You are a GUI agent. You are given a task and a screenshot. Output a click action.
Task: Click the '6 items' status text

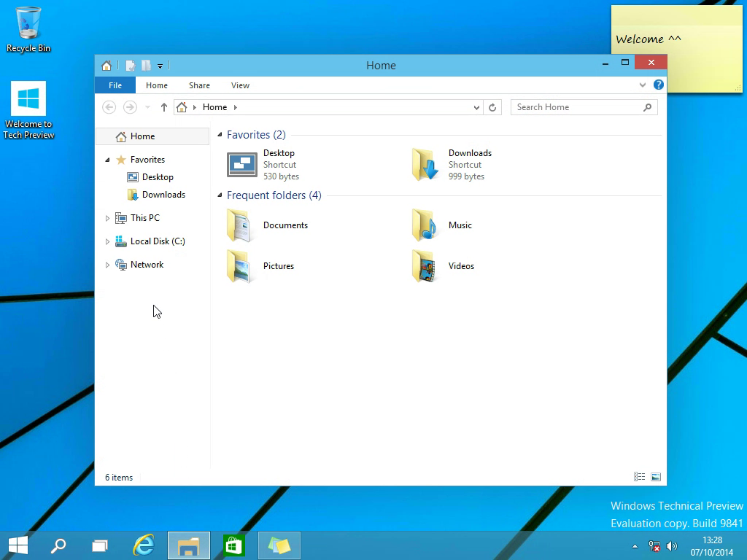(x=119, y=477)
